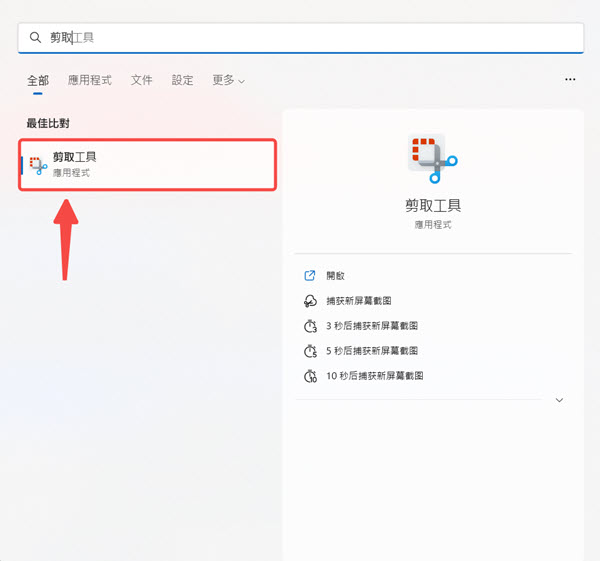Image resolution: width=600 pixels, height=561 pixels.
Task: Click the 剪取工具 title in the details pane
Action: (433, 205)
